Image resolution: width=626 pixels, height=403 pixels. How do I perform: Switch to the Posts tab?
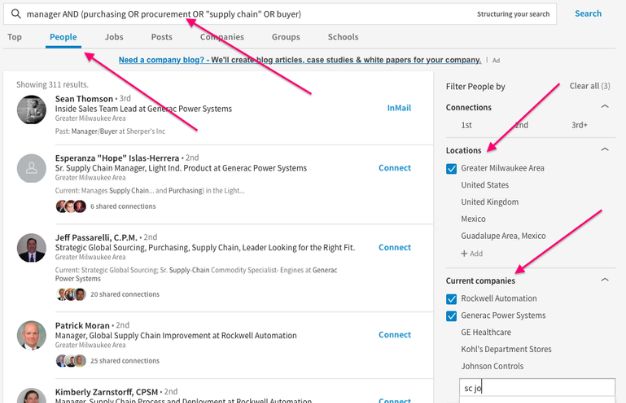pos(162,37)
